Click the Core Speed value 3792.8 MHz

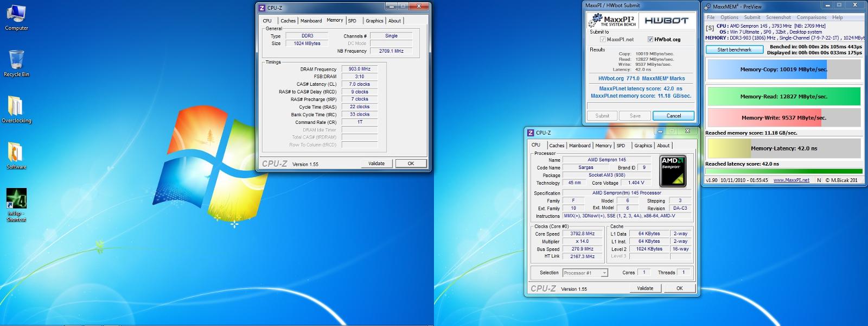tap(582, 234)
